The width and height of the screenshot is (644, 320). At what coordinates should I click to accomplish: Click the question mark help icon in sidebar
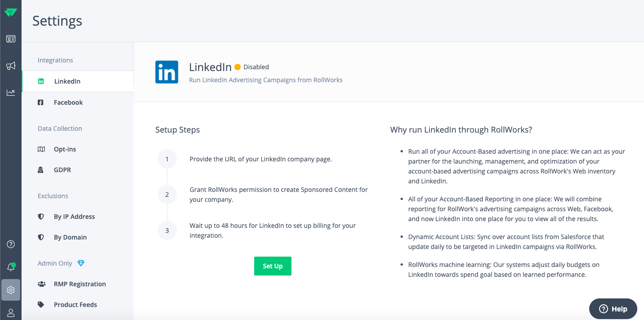11,244
